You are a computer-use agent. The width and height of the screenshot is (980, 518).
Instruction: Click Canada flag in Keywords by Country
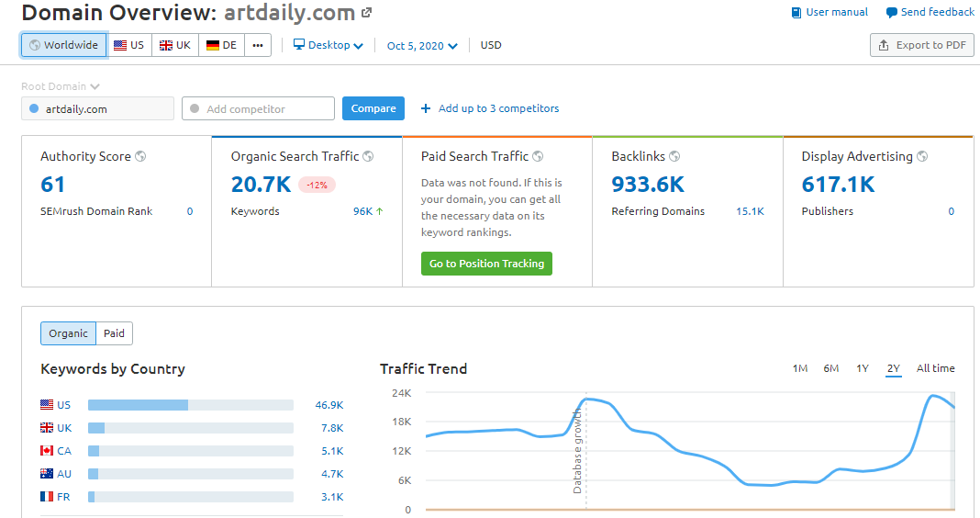[x=47, y=450]
